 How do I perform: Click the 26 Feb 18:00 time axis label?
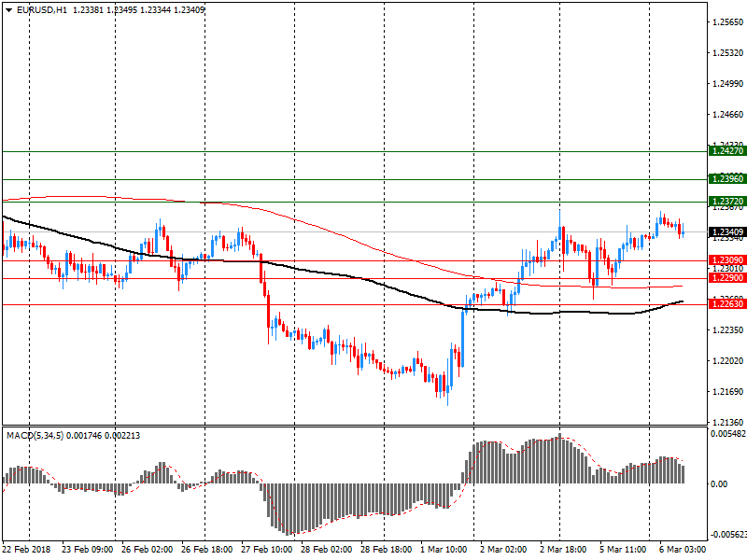(206, 550)
